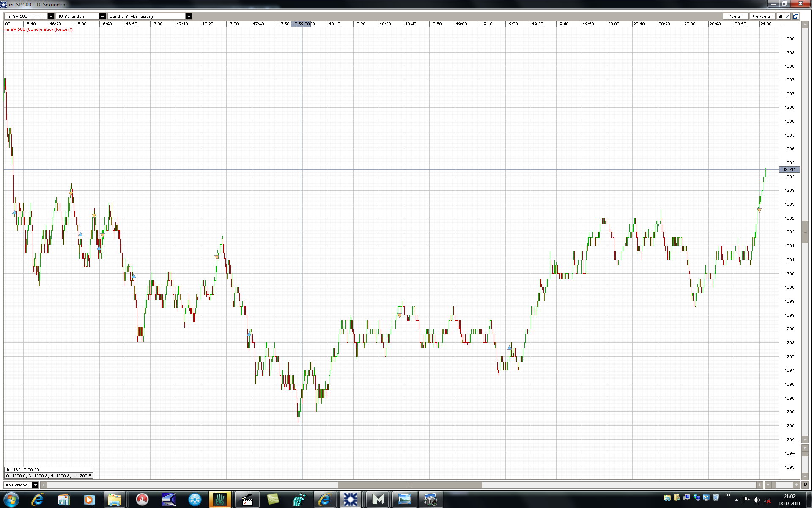Click the taskbar volume speaker icon

click(x=757, y=500)
